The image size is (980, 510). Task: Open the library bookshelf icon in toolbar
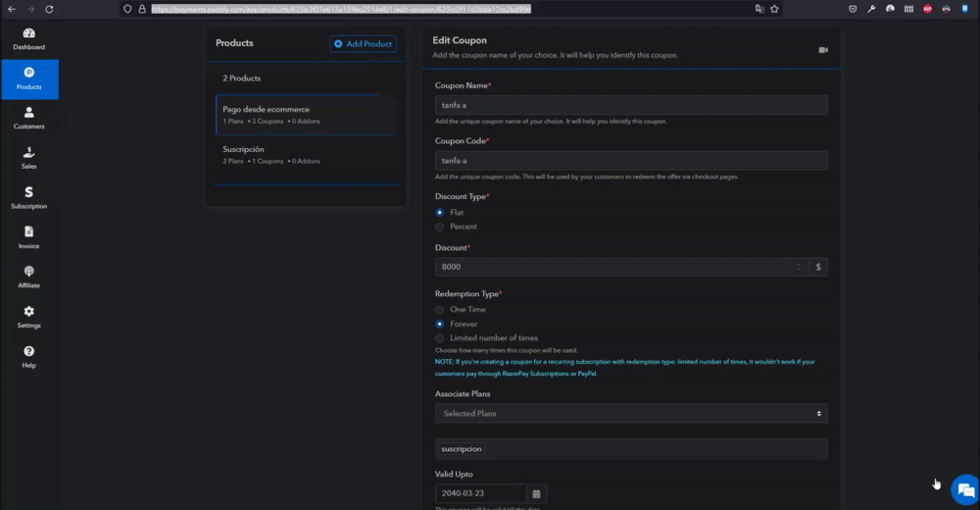908,9
